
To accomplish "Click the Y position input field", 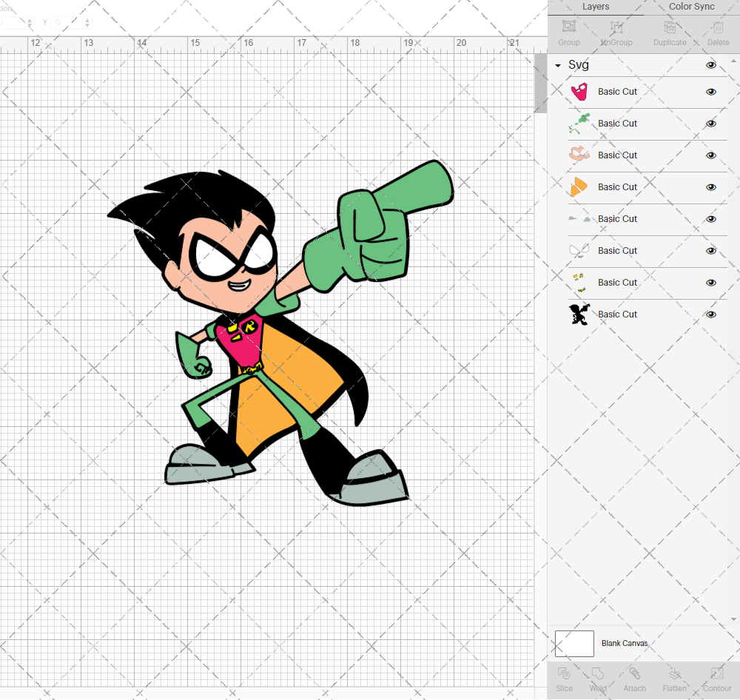I will tap(67, 22).
